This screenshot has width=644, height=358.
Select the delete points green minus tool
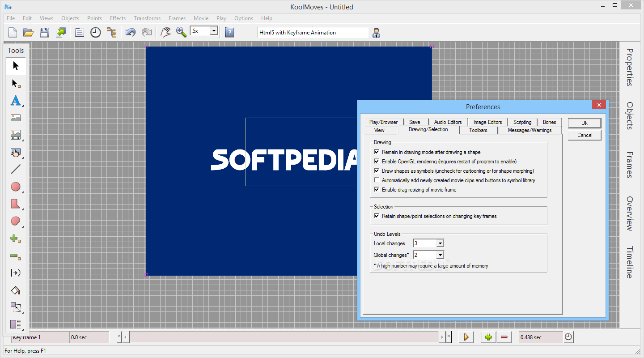pyautogui.click(x=16, y=256)
